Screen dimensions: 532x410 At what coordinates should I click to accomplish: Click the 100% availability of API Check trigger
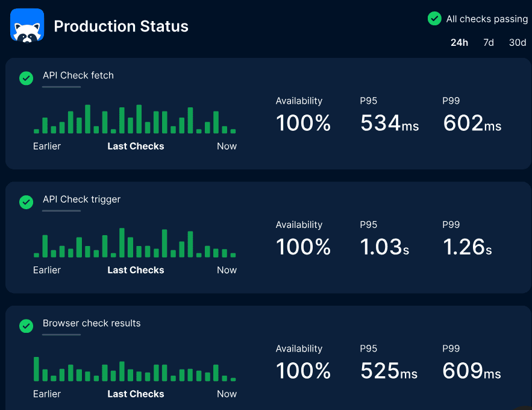coord(303,247)
